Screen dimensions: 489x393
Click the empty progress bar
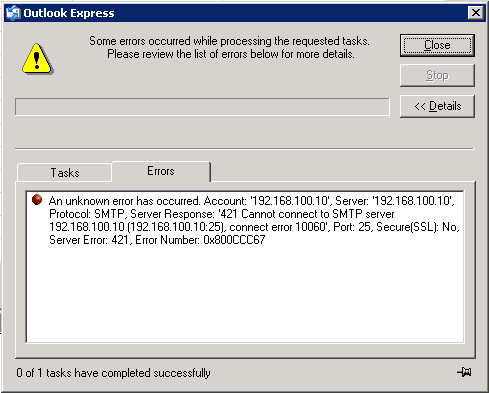point(202,107)
